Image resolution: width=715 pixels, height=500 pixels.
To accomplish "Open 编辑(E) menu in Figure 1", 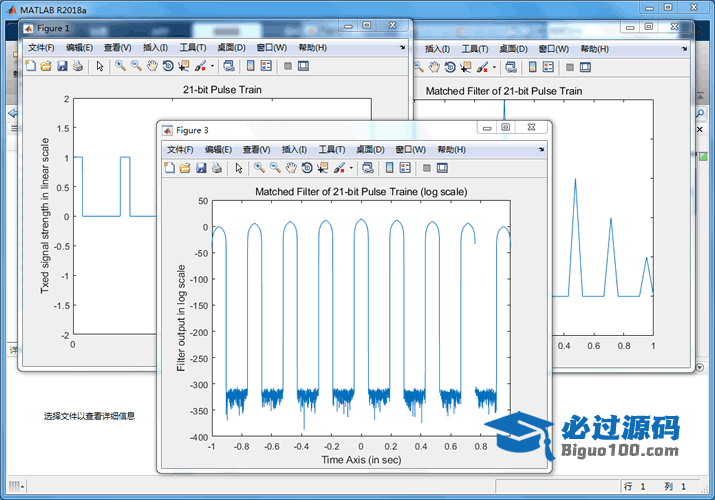I will click(79, 47).
